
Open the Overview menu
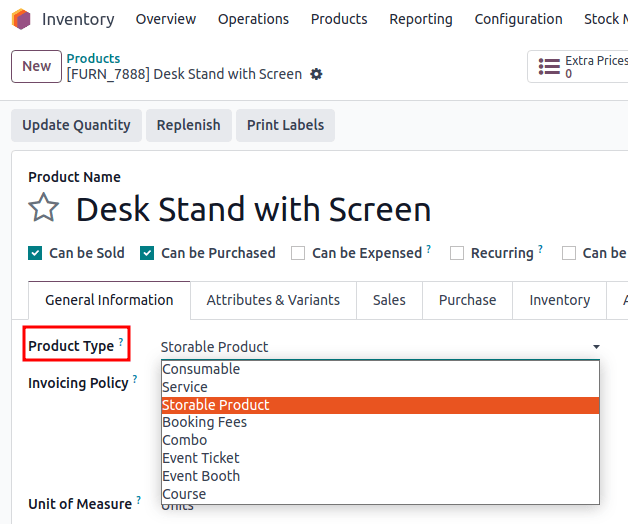[x=166, y=19]
